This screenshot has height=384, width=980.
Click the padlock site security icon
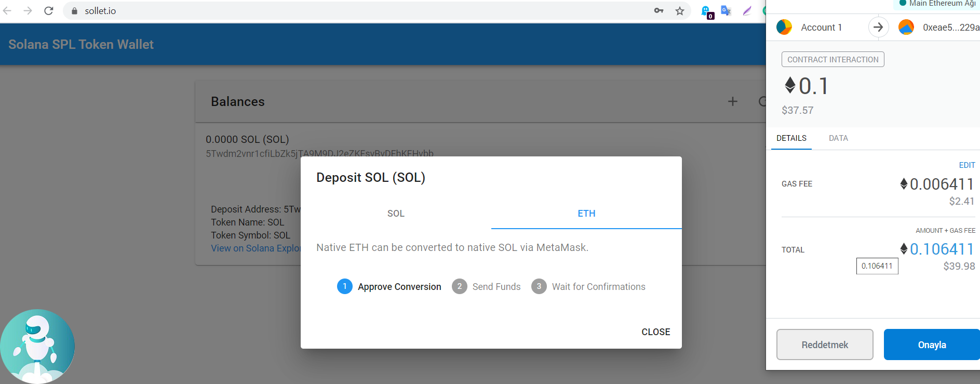pos(74,11)
